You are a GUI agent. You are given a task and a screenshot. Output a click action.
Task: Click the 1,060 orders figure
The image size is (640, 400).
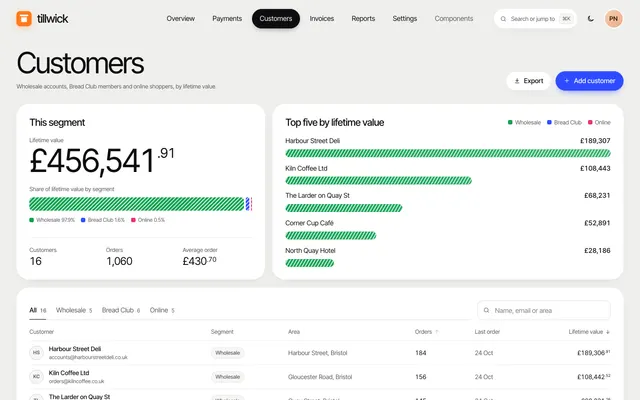pos(119,261)
